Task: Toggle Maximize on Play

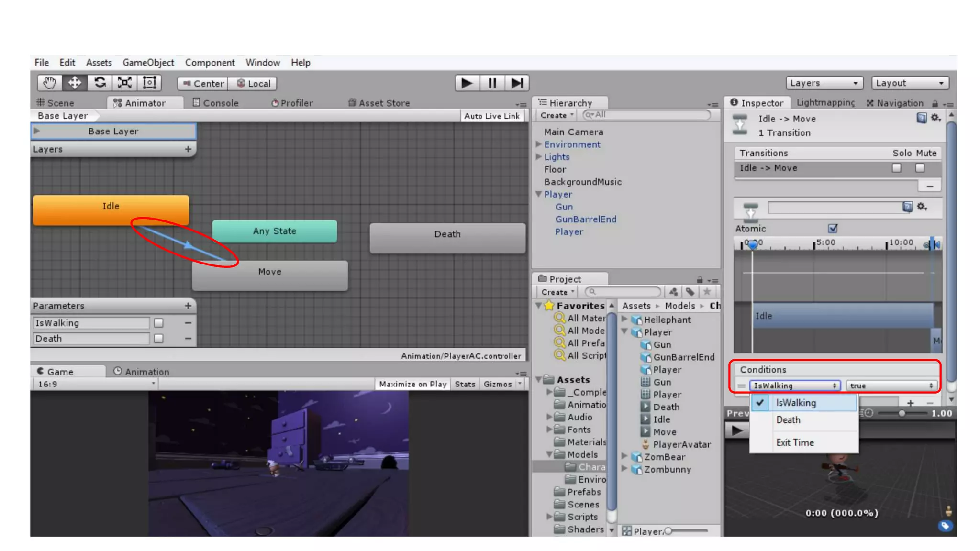Action: [x=412, y=384]
